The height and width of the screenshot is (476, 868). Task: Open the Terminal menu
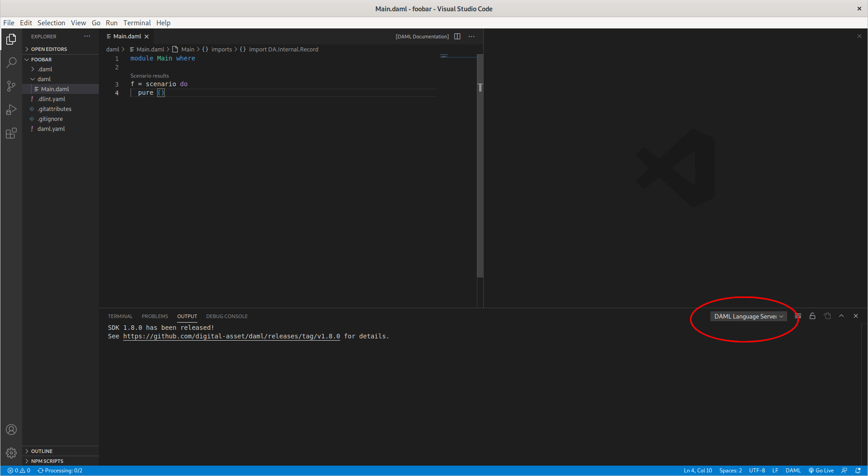137,23
